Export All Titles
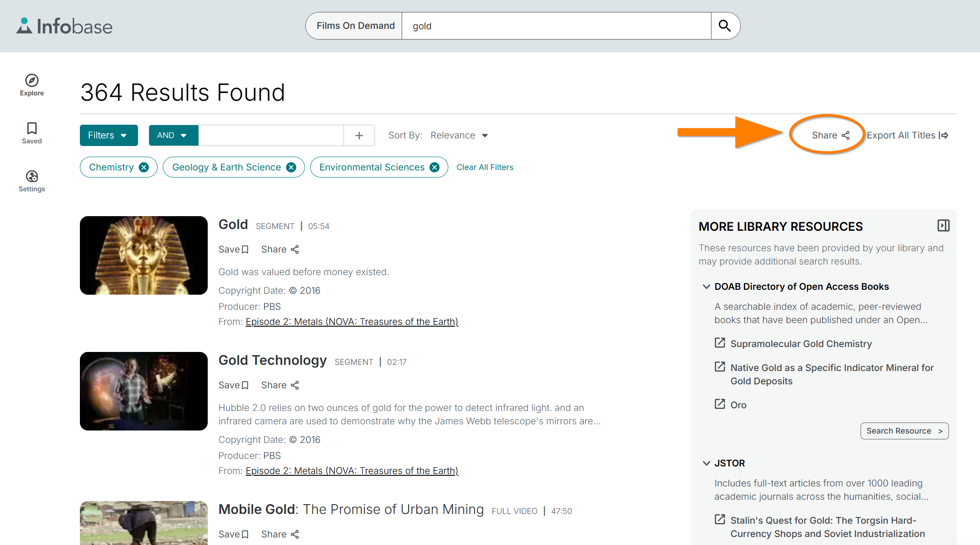 [x=908, y=135]
